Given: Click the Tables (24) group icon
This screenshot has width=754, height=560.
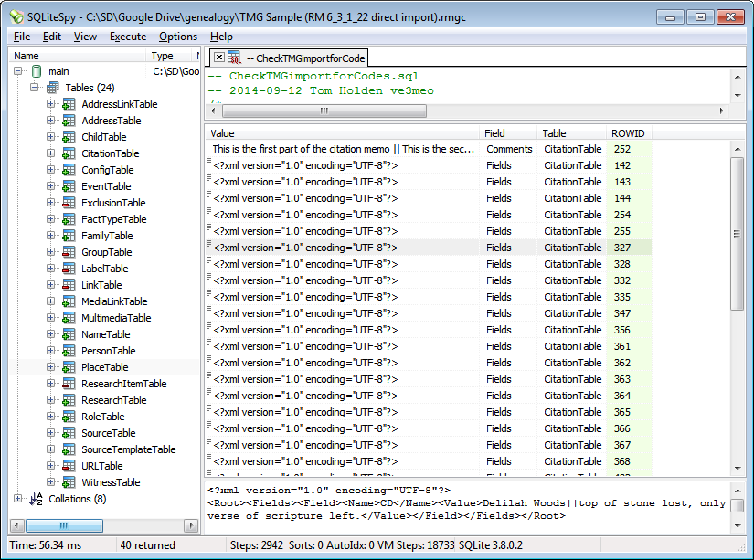Looking at the screenshot, I should coord(53,88).
